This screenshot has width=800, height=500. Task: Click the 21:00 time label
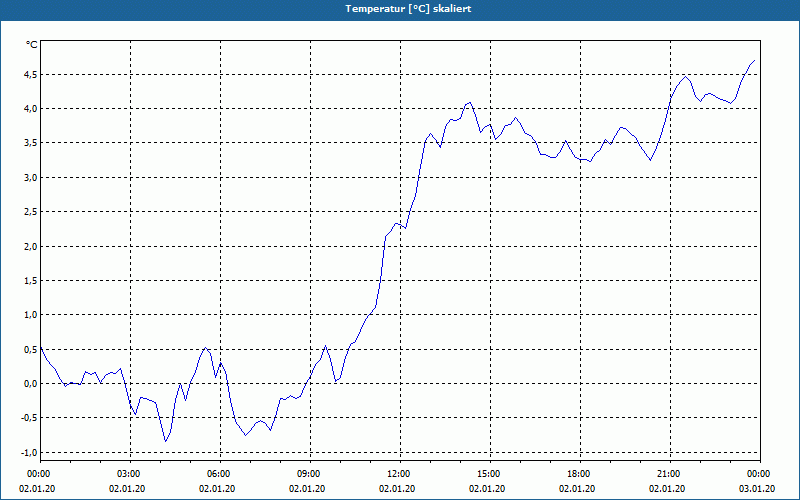(x=670, y=474)
